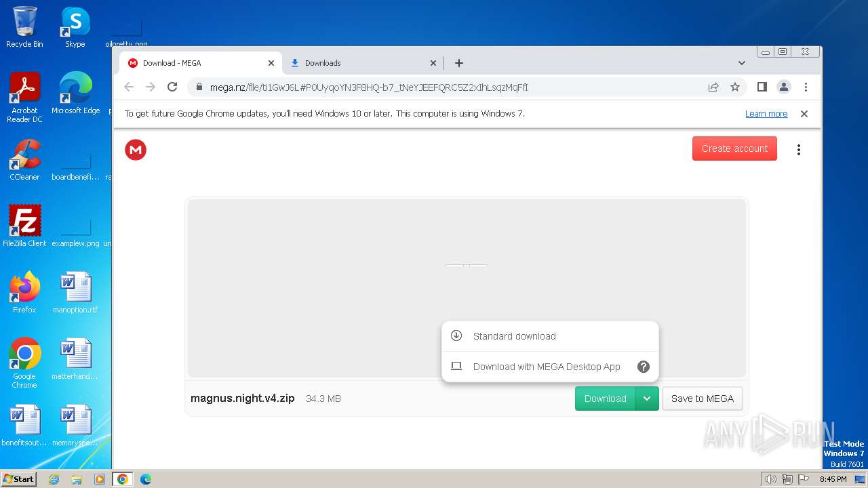Close the Downloads tab
This screenshot has height=488, width=868.
click(x=433, y=63)
